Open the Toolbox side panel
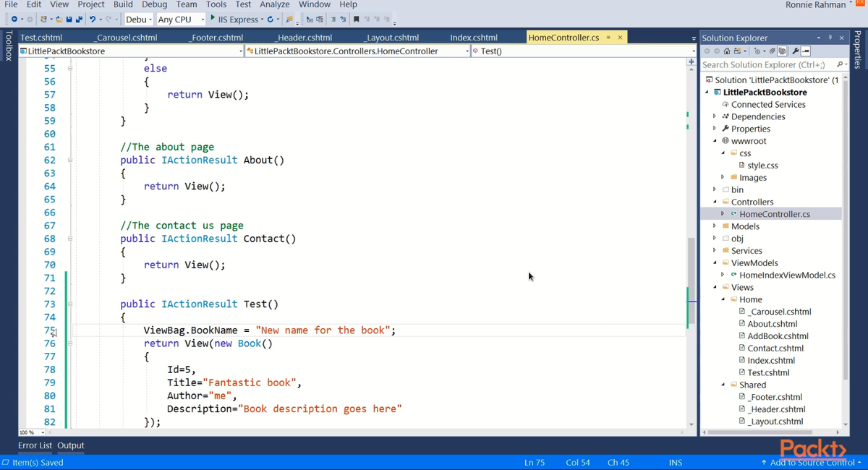The height and width of the screenshot is (470, 868). [9, 46]
